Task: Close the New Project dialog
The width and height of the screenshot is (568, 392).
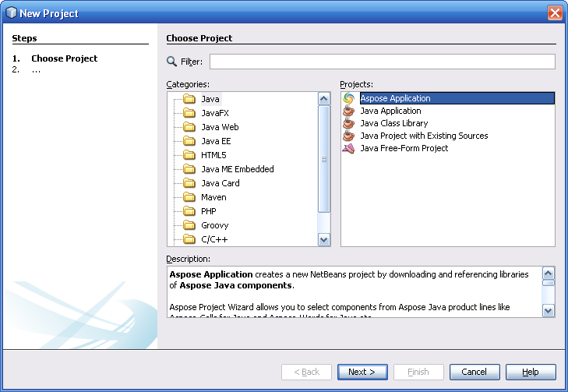Action: click(555, 13)
